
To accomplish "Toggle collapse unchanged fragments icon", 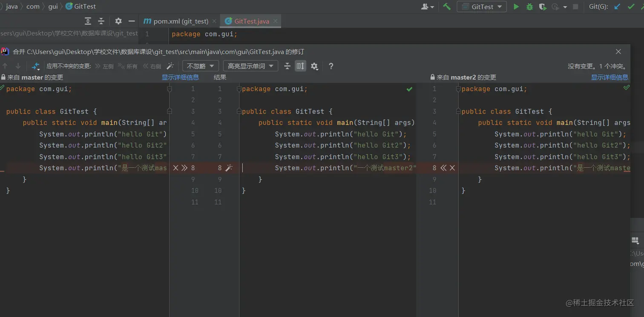I will pyautogui.click(x=287, y=66).
